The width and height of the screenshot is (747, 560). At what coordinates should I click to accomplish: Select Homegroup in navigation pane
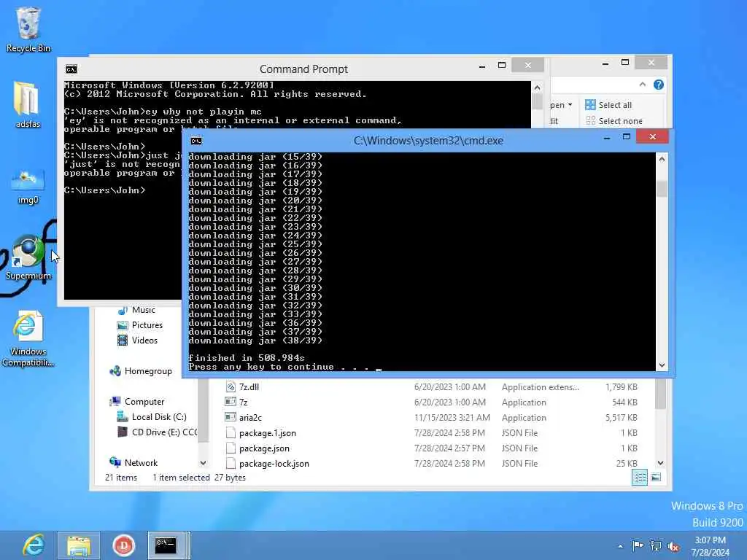tap(141, 371)
